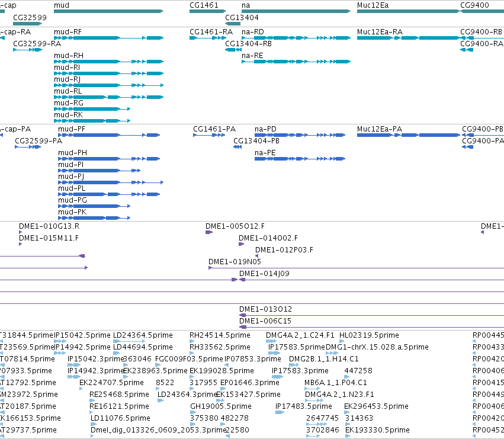Click the DMG2B.1_1.H14.C1 feature
The image size is (504, 439).
point(294,365)
